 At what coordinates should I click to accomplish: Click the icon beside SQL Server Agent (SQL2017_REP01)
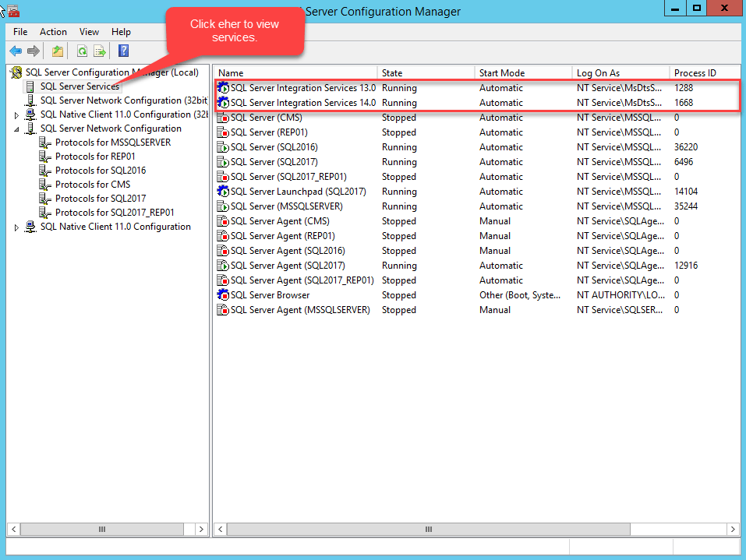click(x=223, y=280)
